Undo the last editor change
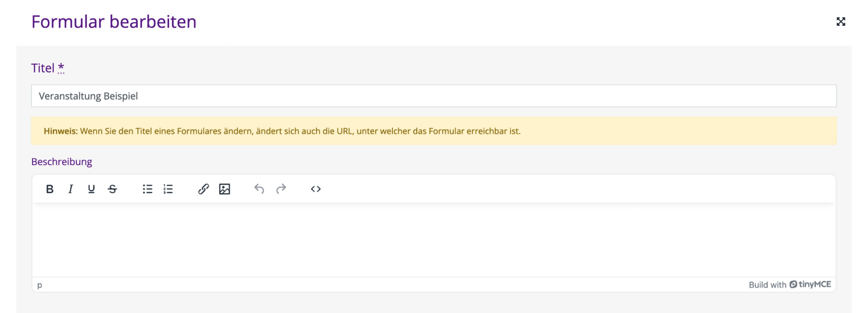 point(259,189)
